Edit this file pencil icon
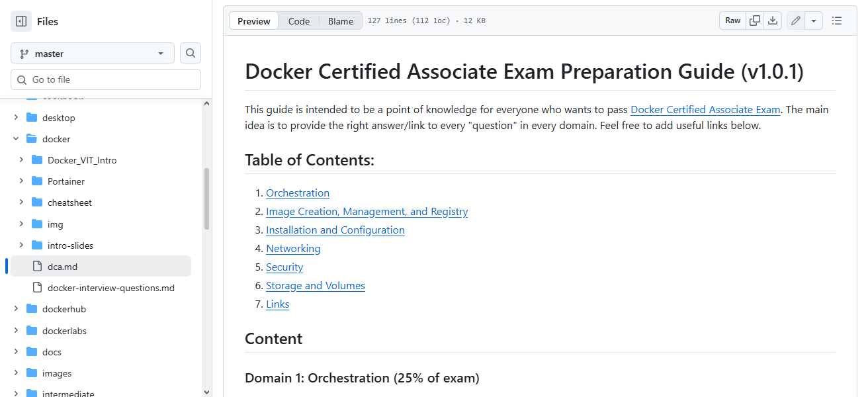 click(796, 21)
